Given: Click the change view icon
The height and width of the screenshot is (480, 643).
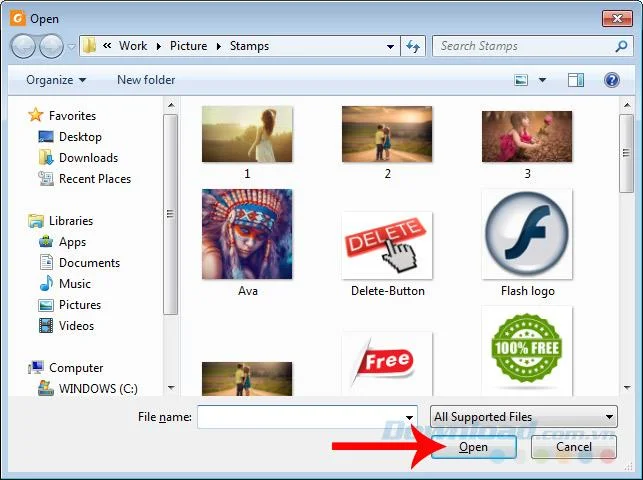Looking at the screenshot, I should [521, 80].
